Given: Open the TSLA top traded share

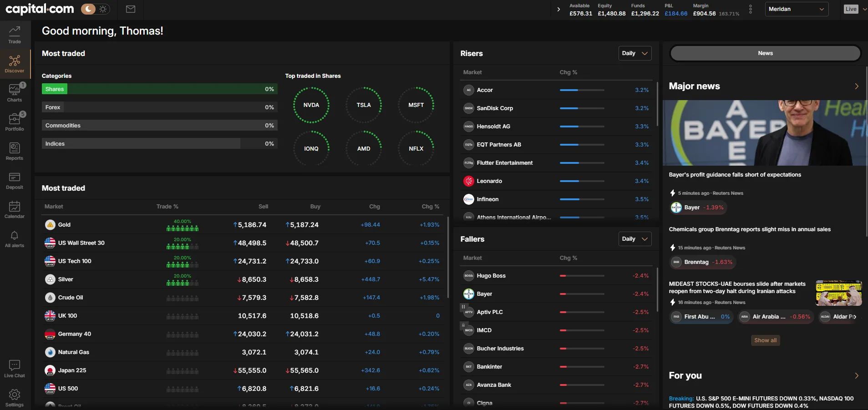Looking at the screenshot, I should [x=364, y=105].
